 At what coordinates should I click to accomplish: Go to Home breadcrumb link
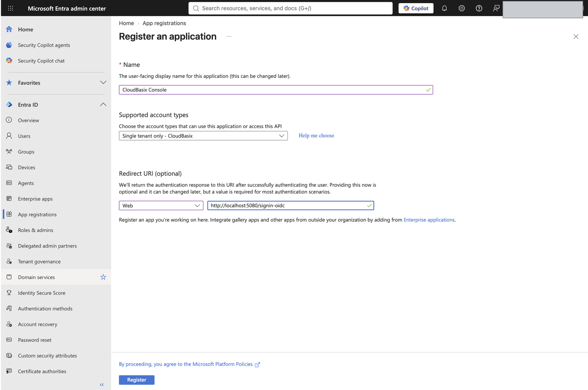tap(126, 23)
